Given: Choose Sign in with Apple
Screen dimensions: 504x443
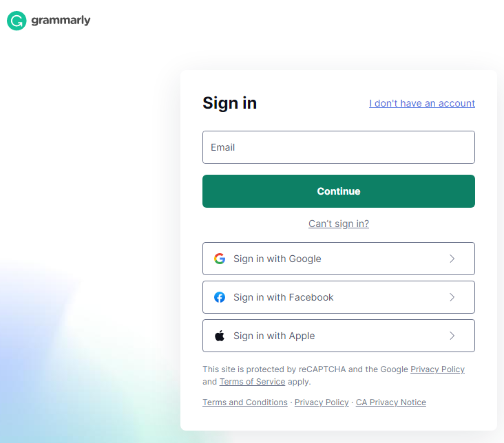Looking at the screenshot, I should click(x=339, y=336).
